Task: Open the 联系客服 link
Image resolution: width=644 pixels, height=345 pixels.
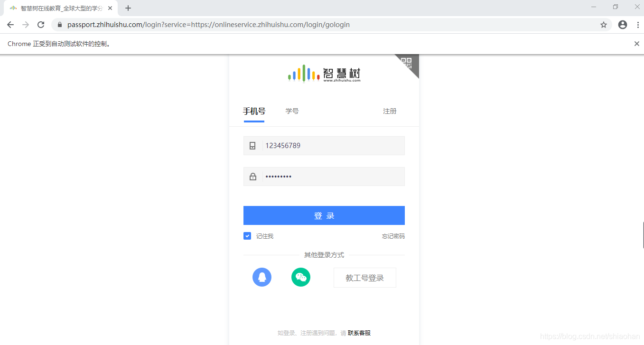Action: tap(359, 333)
